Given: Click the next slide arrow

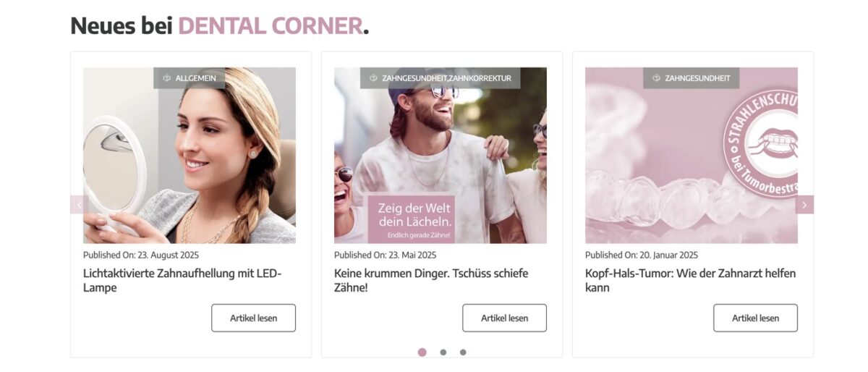Looking at the screenshot, I should pyautogui.click(x=804, y=205).
